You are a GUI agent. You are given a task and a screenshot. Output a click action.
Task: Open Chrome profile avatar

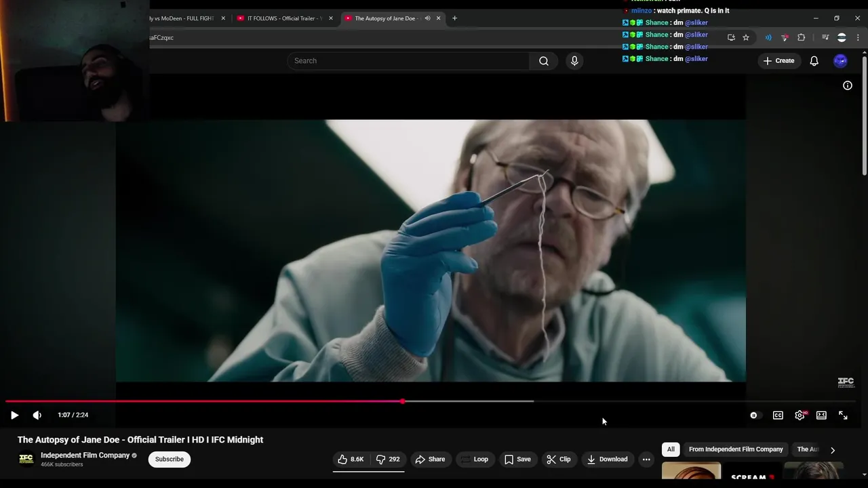(842, 38)
